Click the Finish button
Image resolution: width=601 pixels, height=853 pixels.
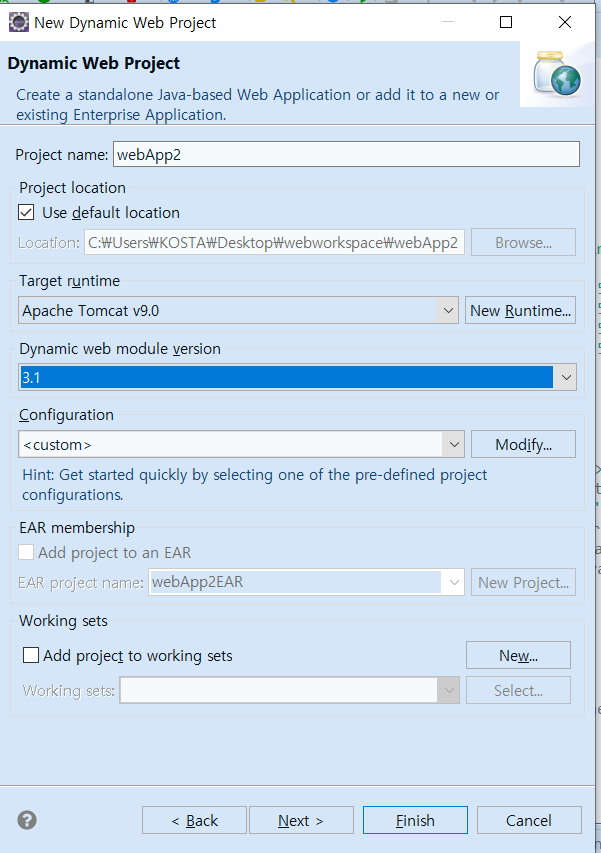(415, 820)
